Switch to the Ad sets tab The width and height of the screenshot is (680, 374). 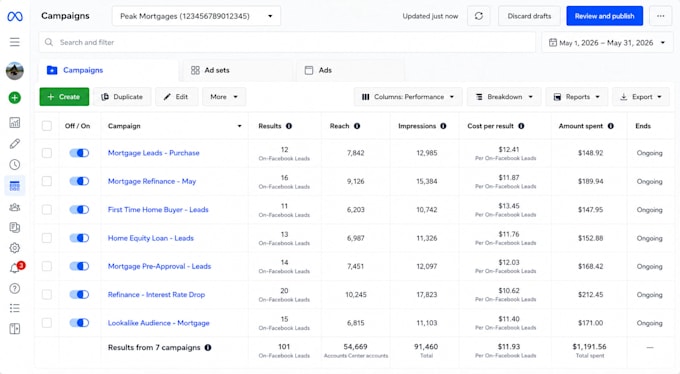point(210,70)
